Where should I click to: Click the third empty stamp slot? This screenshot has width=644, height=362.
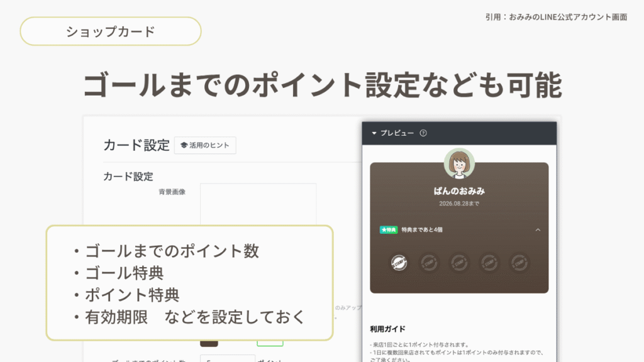459,263
